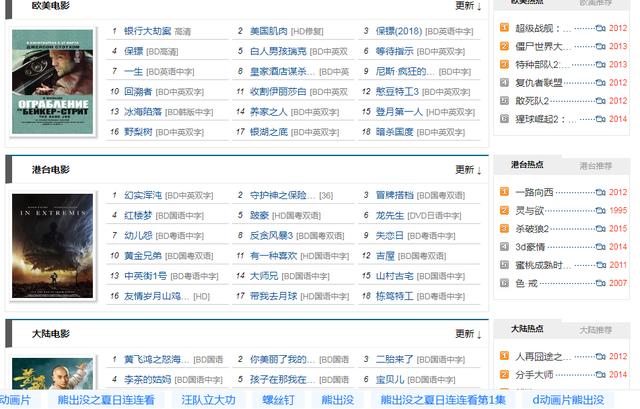This screenshot has width=640, height=409.
Task: Click 螺丝钉 in the bottom bar
Action: tap(278, 400)
